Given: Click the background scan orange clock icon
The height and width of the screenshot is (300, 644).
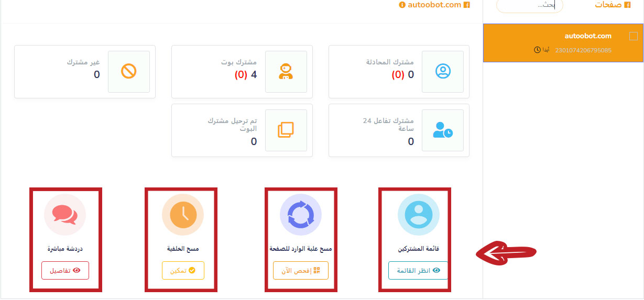Looking at the screenshot, I should (182, 215).
